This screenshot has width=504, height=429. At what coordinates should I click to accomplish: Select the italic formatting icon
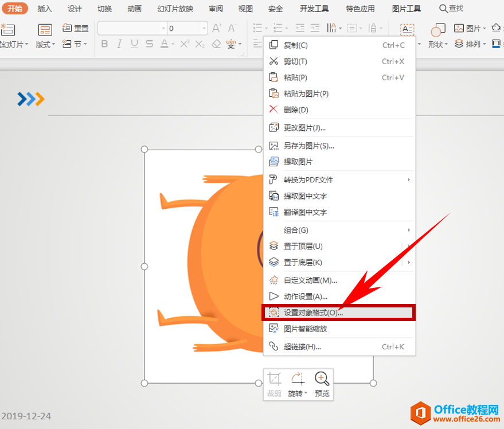pos(119,44)
